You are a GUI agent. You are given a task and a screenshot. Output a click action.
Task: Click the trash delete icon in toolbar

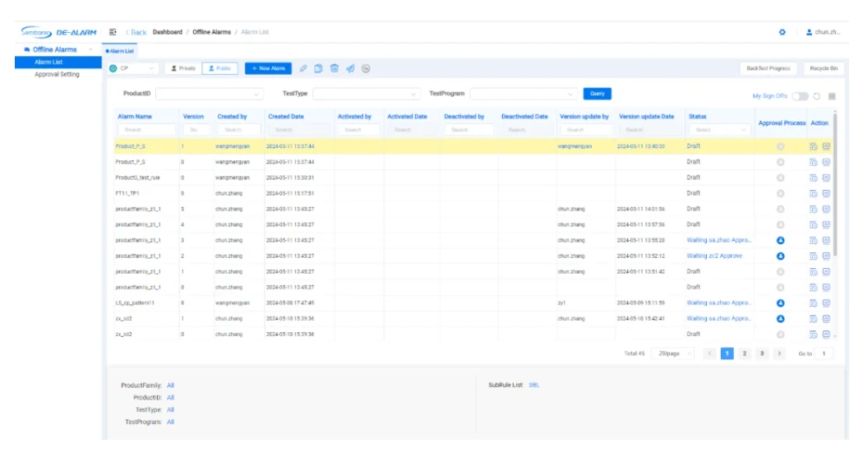pyautogui.click(x=335, y=68)
